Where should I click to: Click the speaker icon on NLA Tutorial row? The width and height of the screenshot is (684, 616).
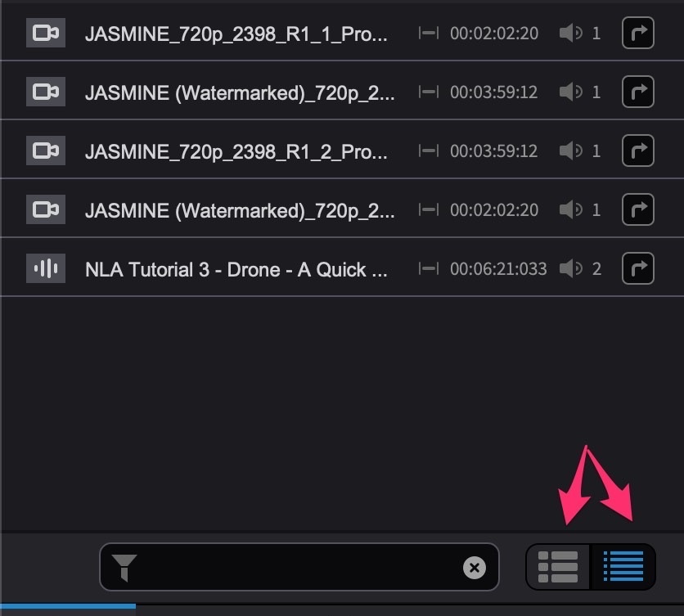tap(570, 268)
